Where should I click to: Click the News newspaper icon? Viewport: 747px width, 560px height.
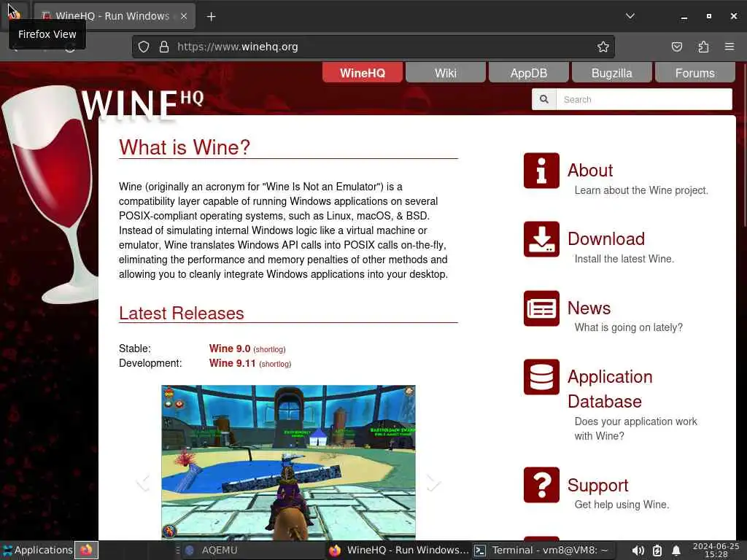pos(541,308)
